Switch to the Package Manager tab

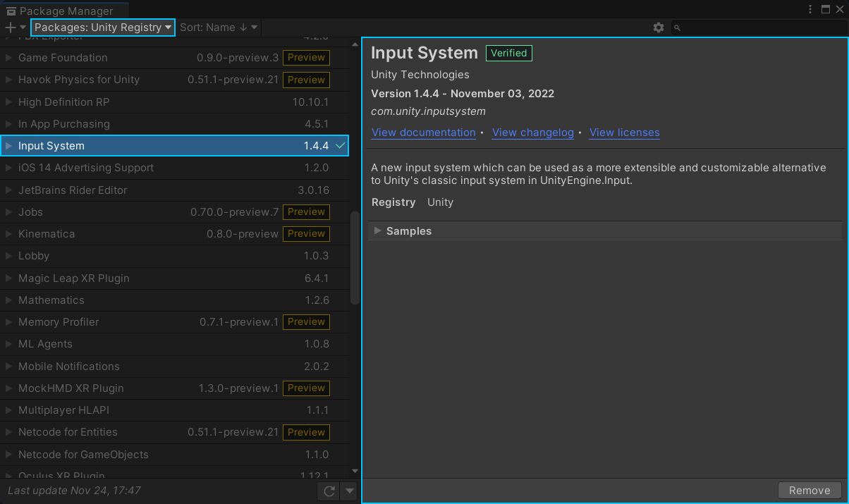[63, 11]
